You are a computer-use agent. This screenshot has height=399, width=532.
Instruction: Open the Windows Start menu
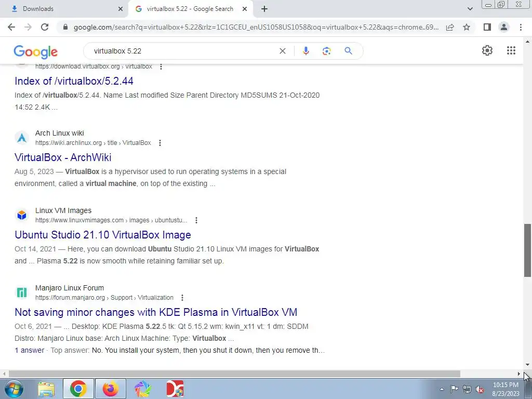(x=13, y=389)
